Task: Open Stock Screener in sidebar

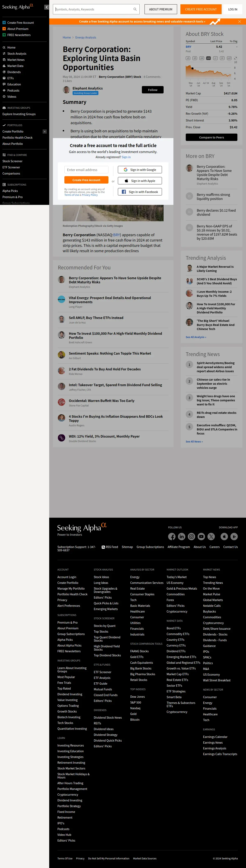Action: coord(13,161)
